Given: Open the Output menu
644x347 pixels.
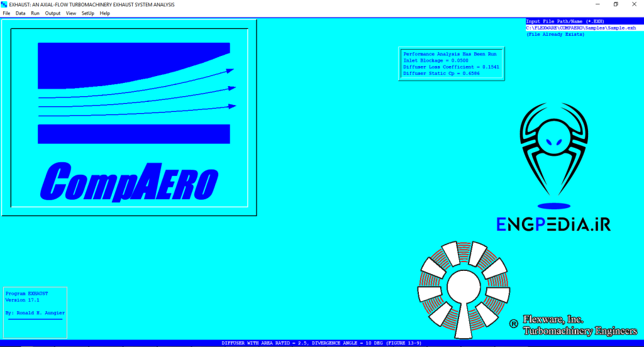Looking at the screenshot, I should pos(53,13).
